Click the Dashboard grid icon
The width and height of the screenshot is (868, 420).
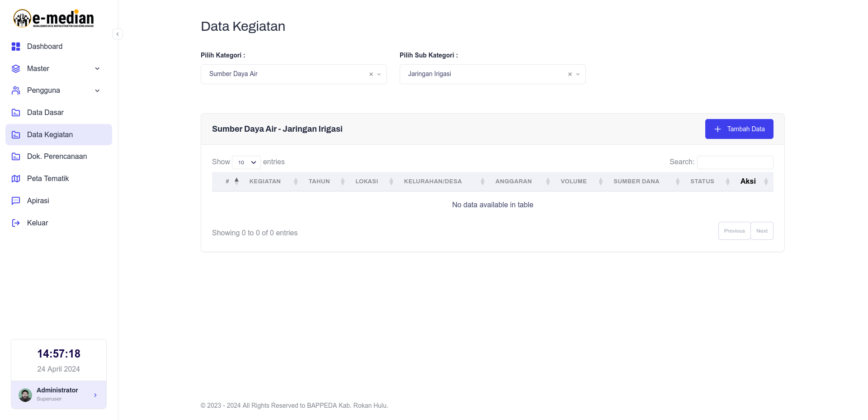[16, 47]
